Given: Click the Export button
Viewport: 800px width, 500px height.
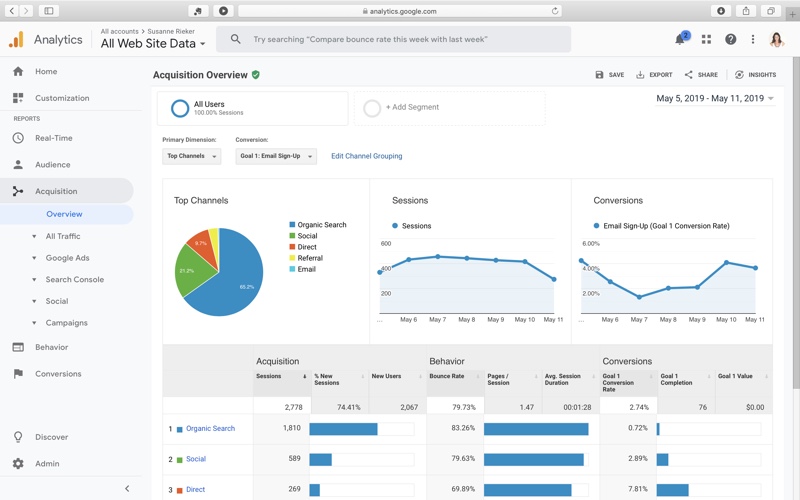Looking at the screenshot, I should pos(654,75).
